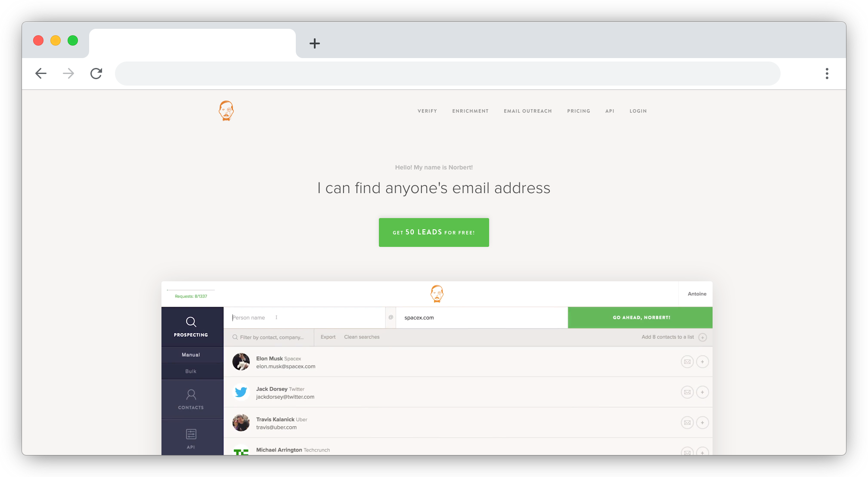Image resolution: width=868 pixels, height=477 pixels.
Task: Open a new tab with the plus icon
Action: (315, 43)
